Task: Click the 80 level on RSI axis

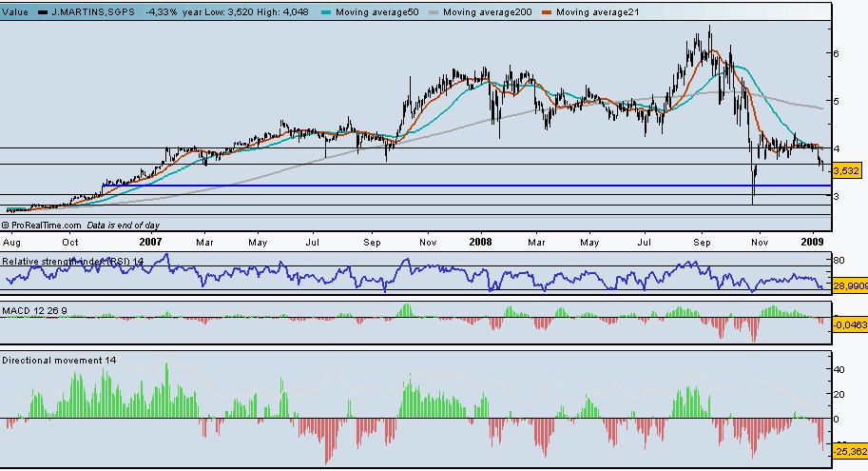Action: click(839, 261)
